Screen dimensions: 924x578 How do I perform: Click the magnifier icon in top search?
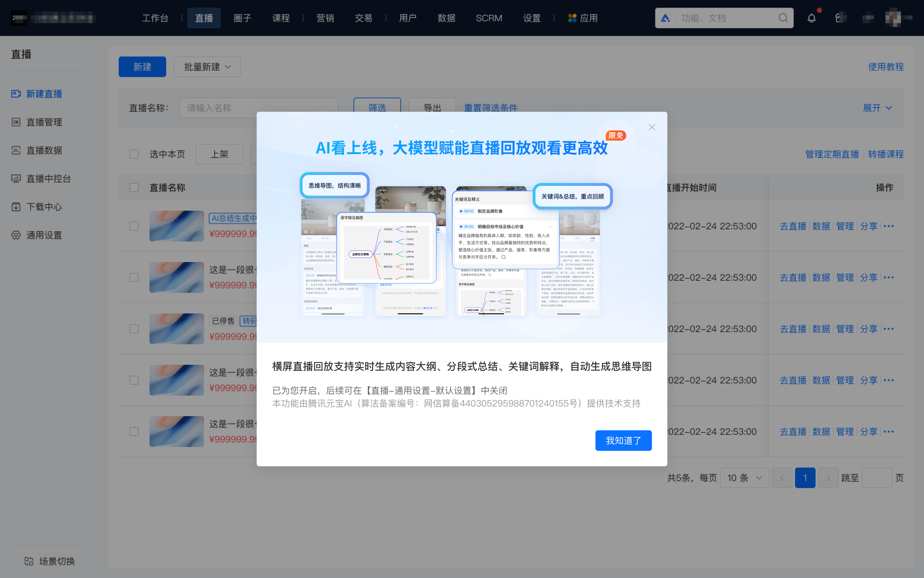783,18
